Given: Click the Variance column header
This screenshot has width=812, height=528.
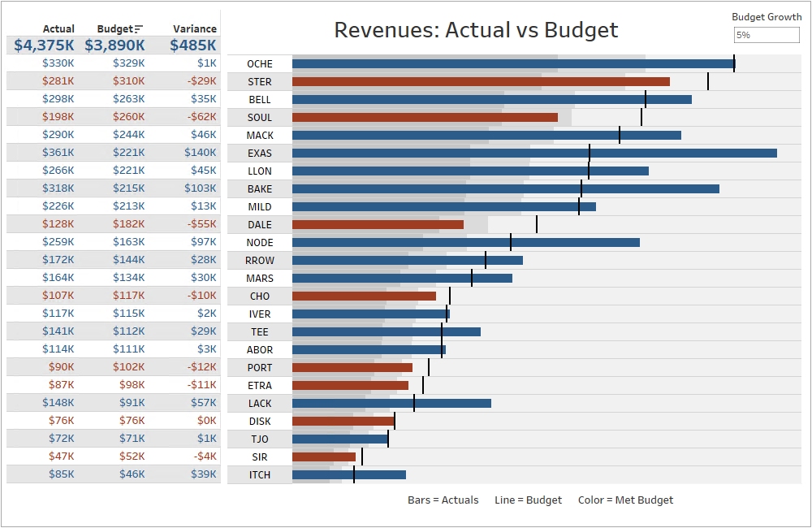Looking at the screenshot, I should click(x=195, y=29).
